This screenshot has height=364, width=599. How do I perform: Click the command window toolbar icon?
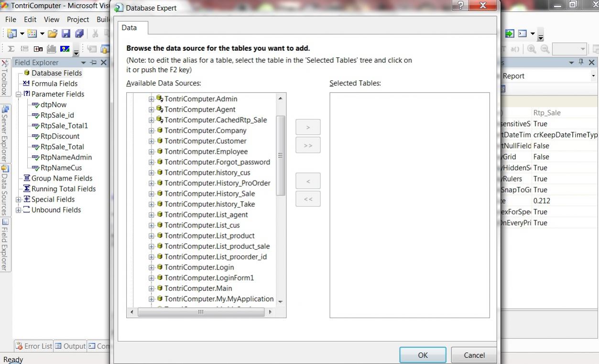(523, 33)
